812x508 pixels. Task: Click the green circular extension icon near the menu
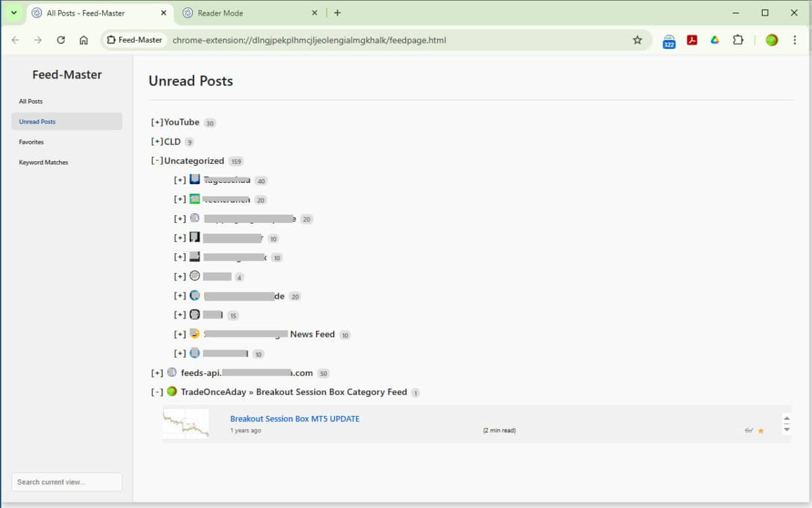[x=771, y=40]
